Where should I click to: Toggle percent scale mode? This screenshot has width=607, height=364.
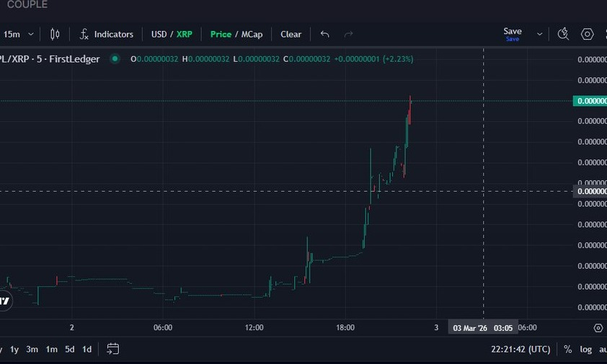pos(567,350)
